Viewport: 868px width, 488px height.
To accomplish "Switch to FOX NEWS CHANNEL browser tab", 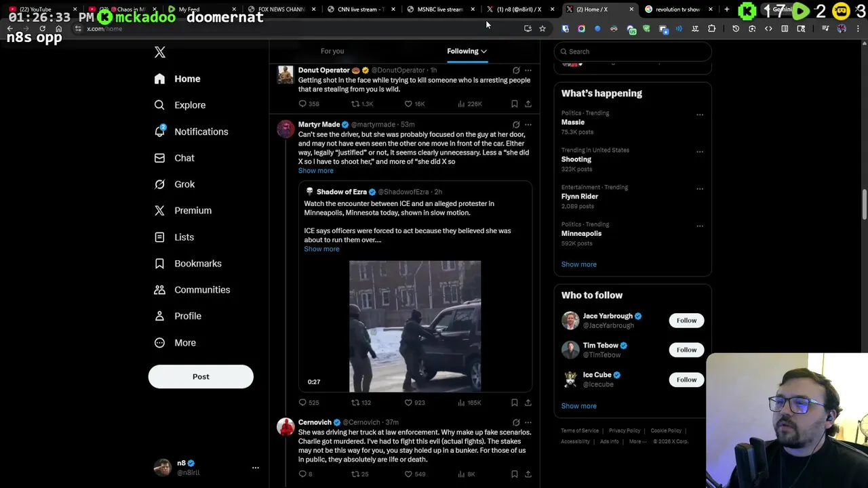I will [x=280, y=9].
